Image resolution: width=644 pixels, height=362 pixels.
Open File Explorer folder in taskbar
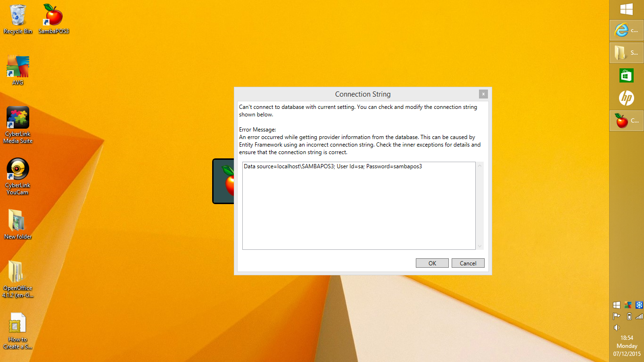point(626,53)
